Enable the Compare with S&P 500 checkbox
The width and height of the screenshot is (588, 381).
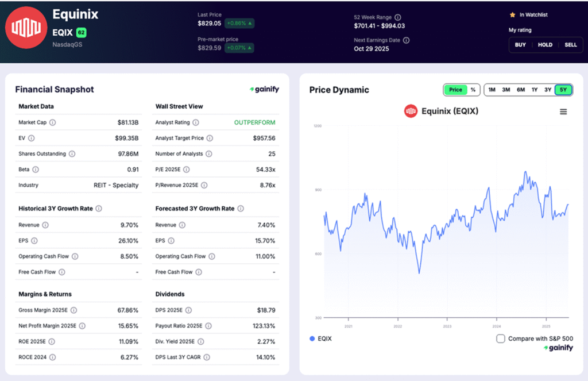(501, 338)
